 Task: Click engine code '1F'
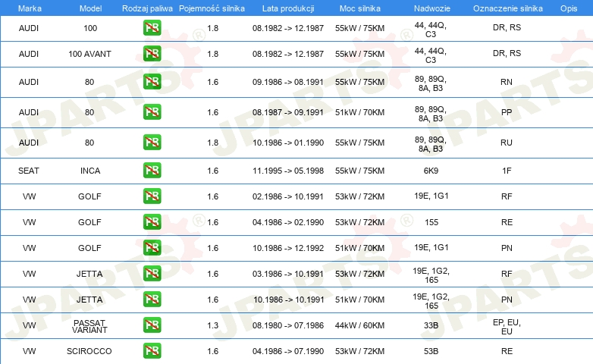pyautogui.click(x=507, y=171)
